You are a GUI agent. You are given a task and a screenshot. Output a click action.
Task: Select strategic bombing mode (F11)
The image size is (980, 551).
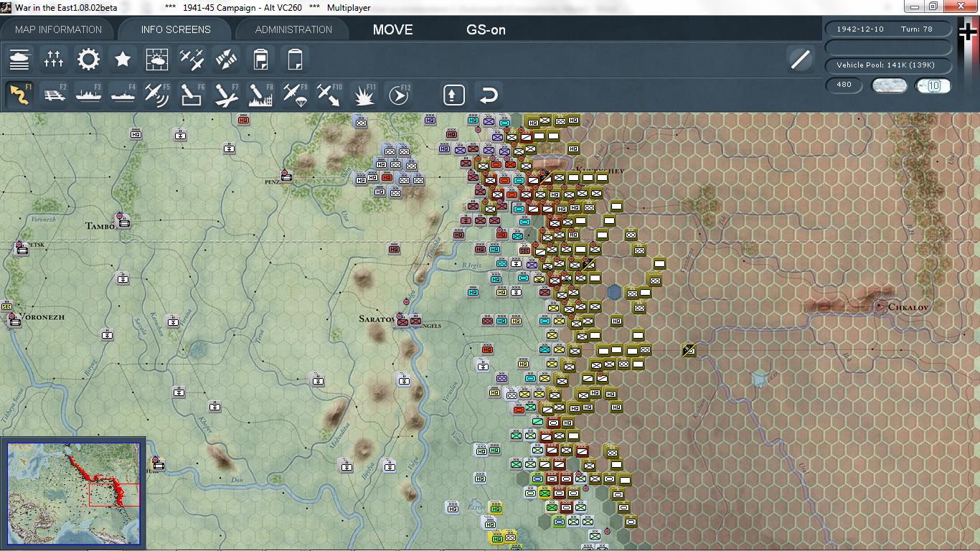pos(363,93)
